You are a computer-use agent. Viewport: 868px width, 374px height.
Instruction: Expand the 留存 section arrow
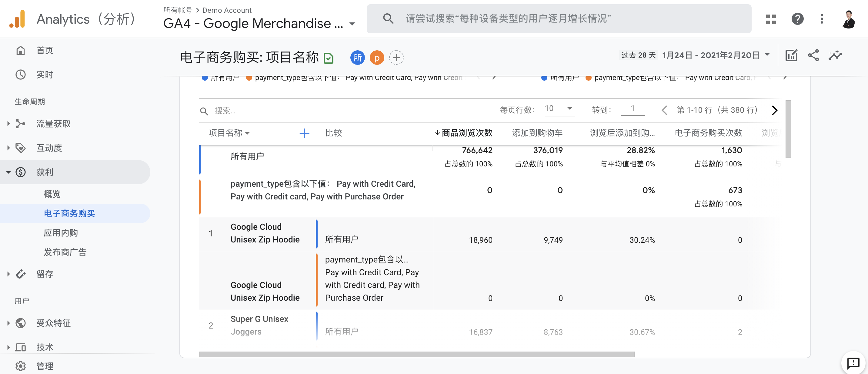click(8, 274)
